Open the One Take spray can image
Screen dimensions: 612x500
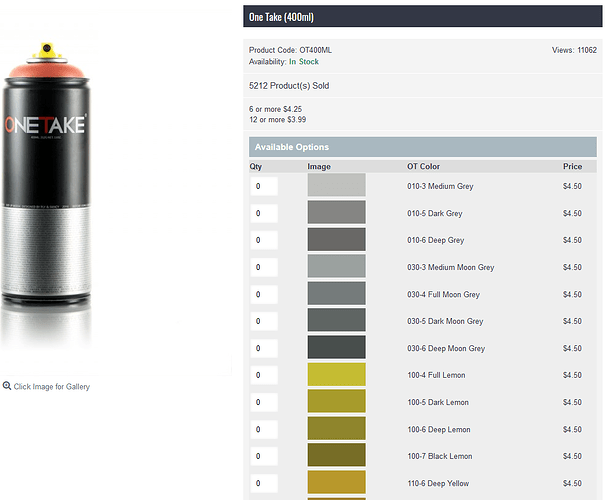(46, 195)
